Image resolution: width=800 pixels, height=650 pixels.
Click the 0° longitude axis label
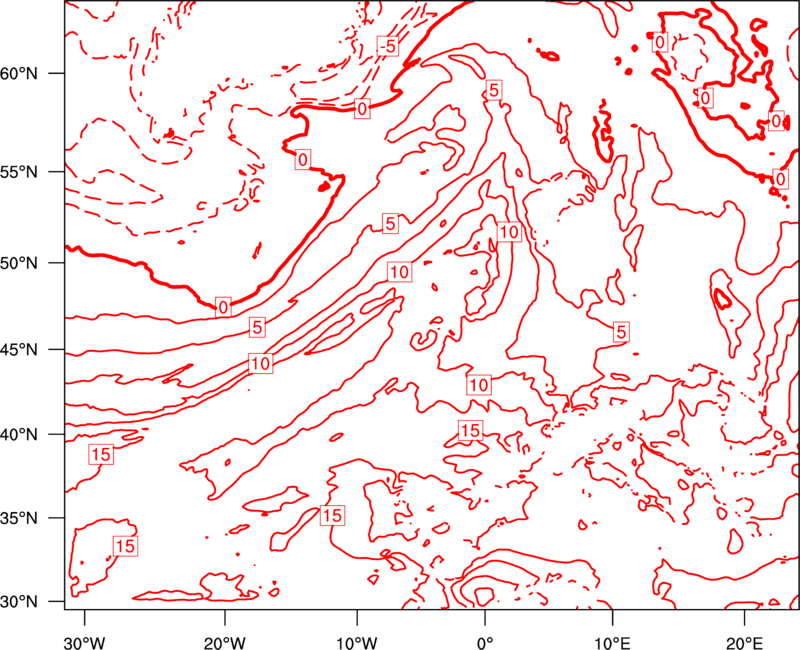tap(485, 643)
